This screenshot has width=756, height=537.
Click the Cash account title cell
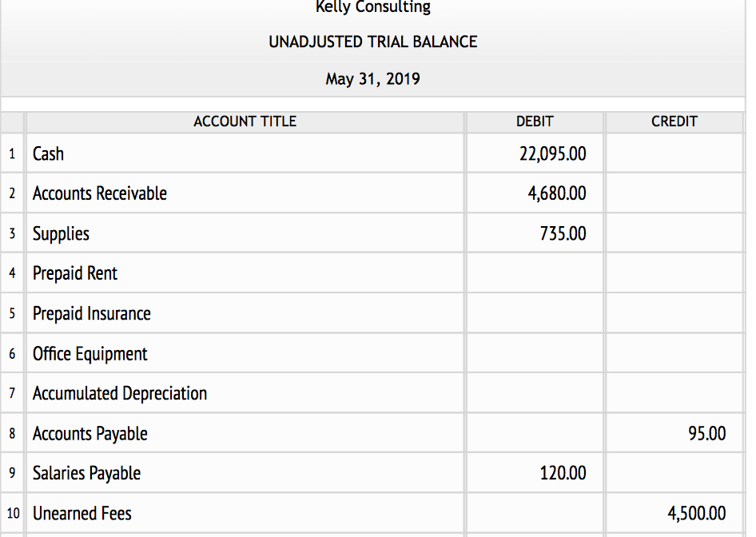245,153
